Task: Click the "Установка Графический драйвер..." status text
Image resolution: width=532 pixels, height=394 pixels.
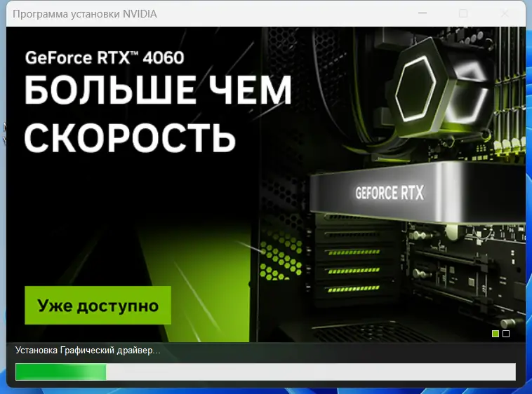Action: pos(88,351)
